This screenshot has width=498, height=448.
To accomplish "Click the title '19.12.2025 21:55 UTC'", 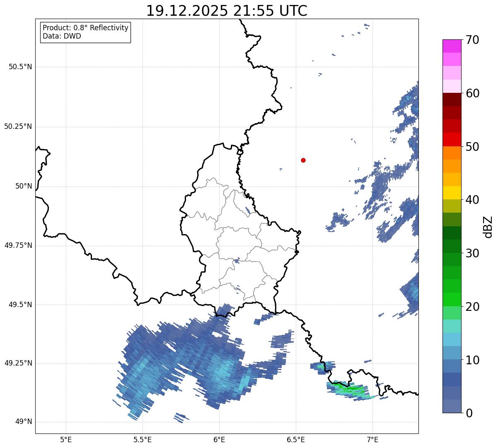I will 227,11.
